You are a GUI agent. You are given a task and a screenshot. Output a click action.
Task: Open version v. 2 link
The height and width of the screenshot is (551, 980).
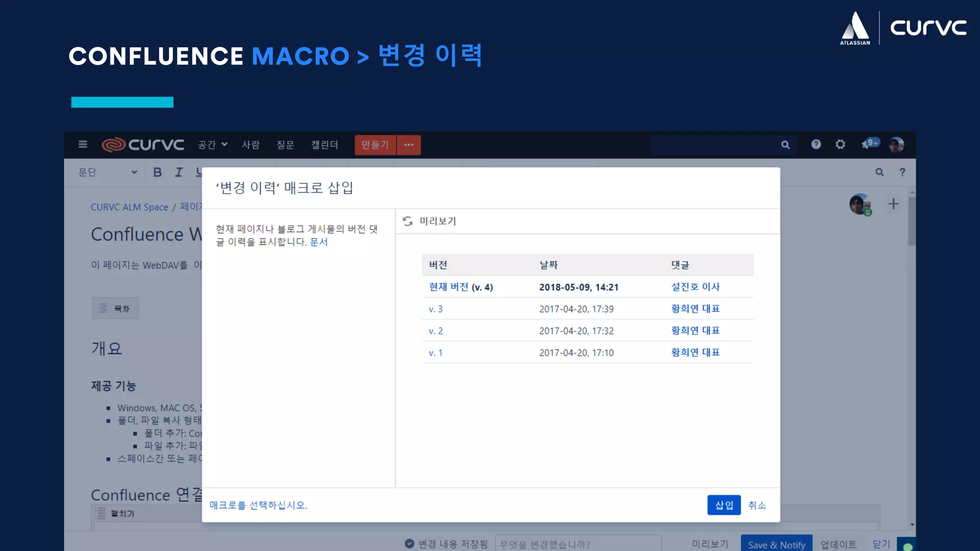point(436,331)
